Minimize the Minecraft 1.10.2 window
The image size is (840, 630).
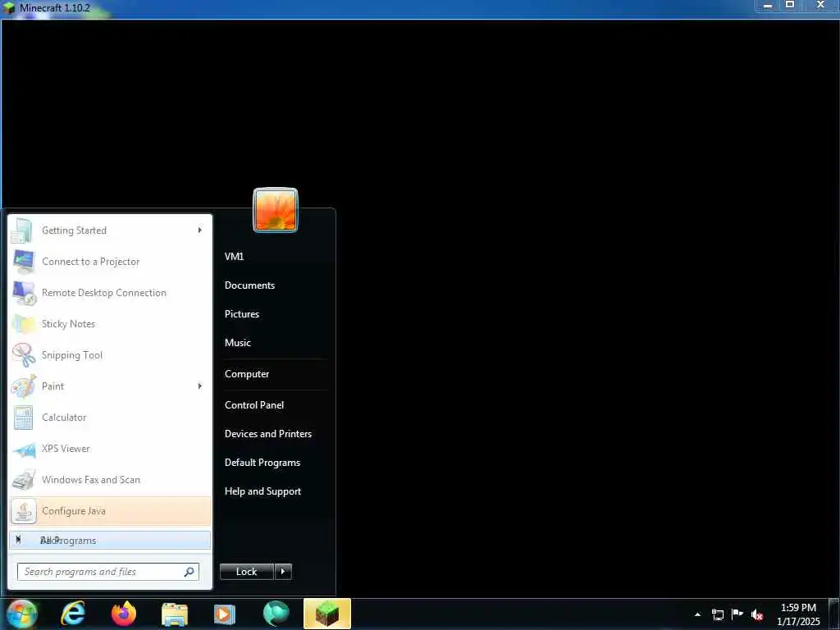(768, 6)
